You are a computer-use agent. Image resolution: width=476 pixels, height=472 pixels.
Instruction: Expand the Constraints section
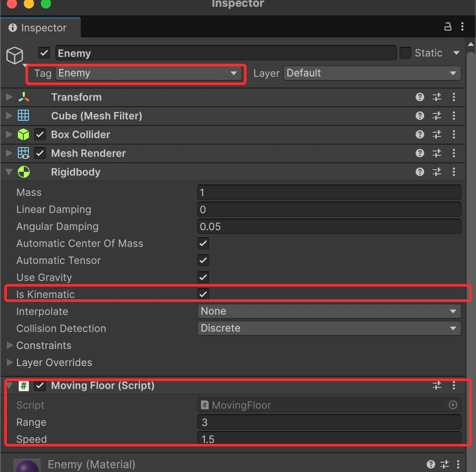pyautogui.click(x=9, y=345)
